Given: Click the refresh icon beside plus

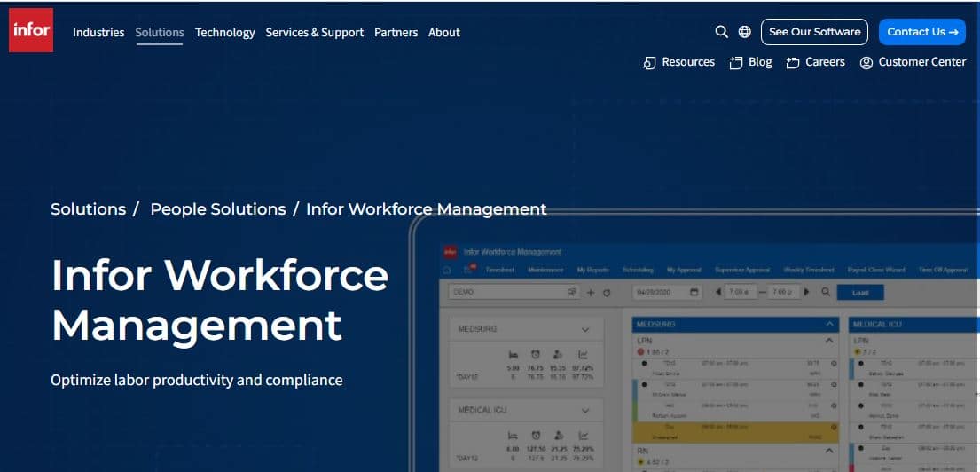Looking at the screenshot, I should pyautogui.click(x=607, y=292).
